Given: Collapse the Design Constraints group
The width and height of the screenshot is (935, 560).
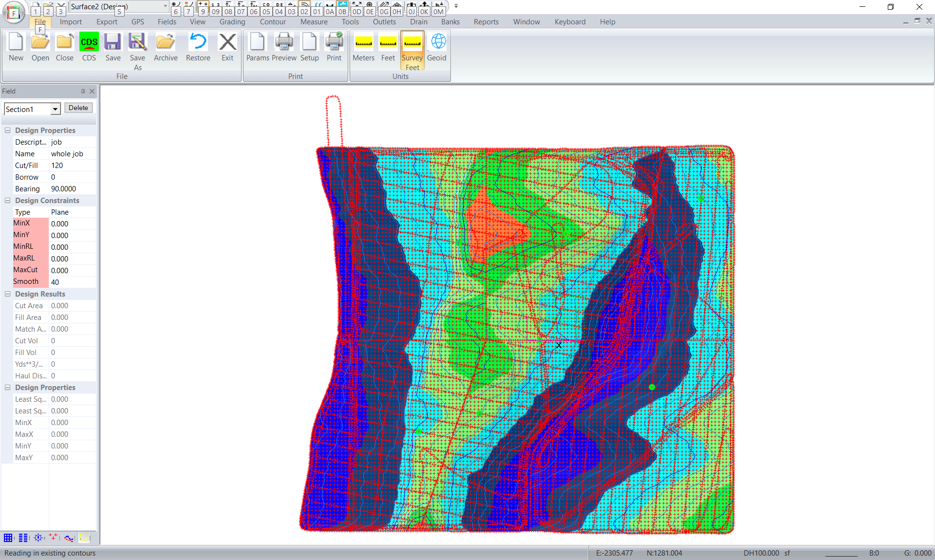Looking at the screenshot, I should [8, 201].
